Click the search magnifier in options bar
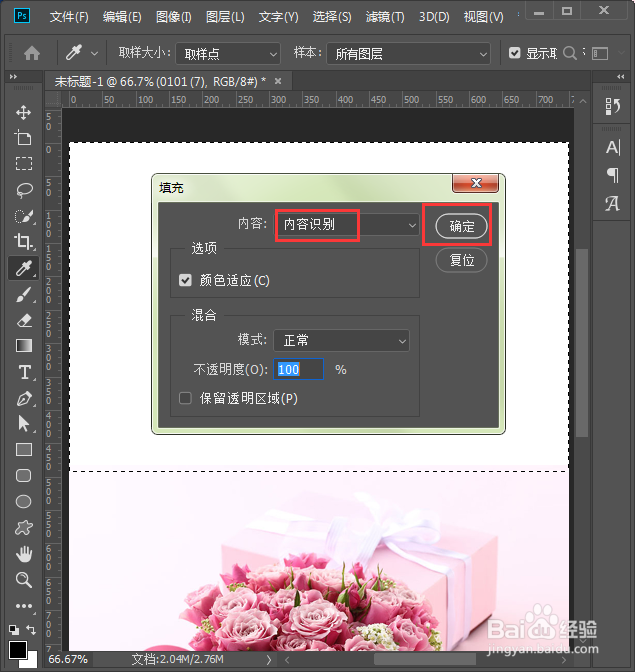635x672 pixels. pyautogui.click(x=569, y=53)
